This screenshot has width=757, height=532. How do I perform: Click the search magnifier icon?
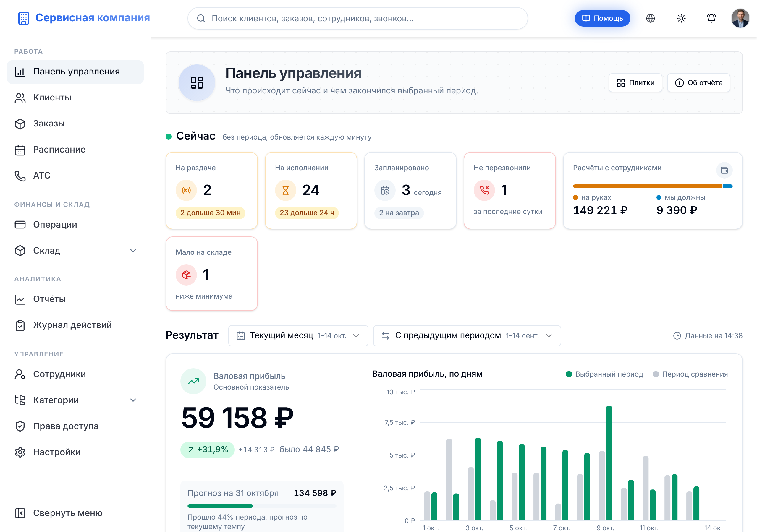click(201, 18)
